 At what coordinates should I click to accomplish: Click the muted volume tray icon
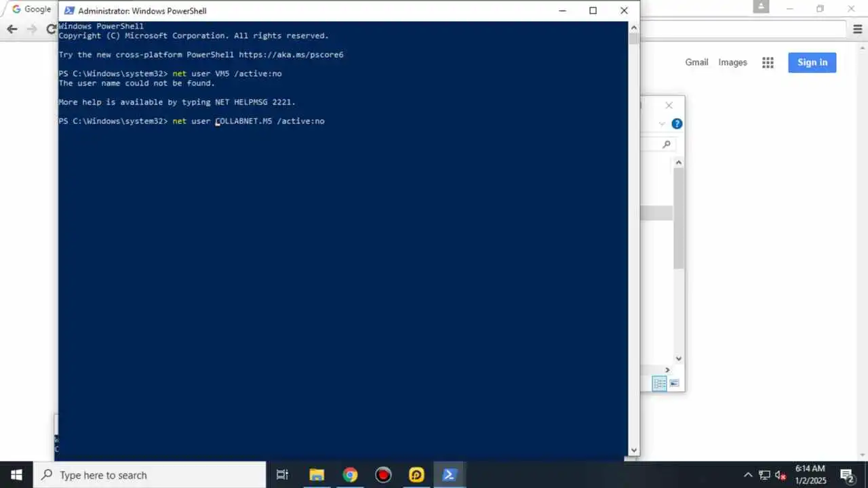tap(781, 475)
